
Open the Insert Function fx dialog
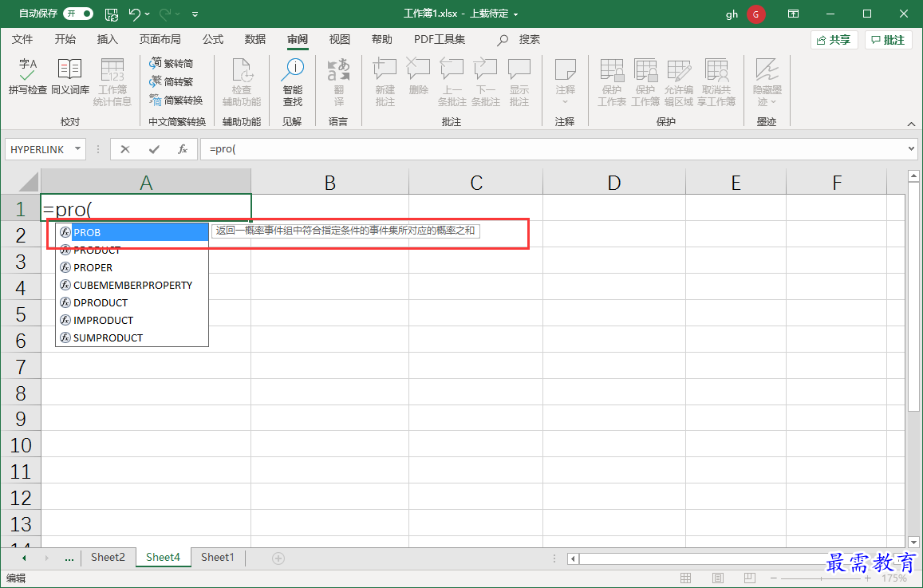tap(183, 149)
